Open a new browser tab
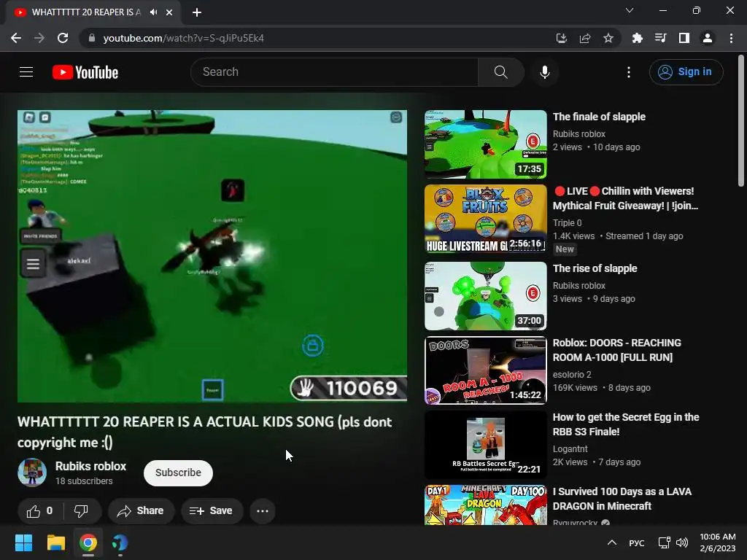Image resolution: width=747 pixels, height=560 pixels. (x=197, y=12)
